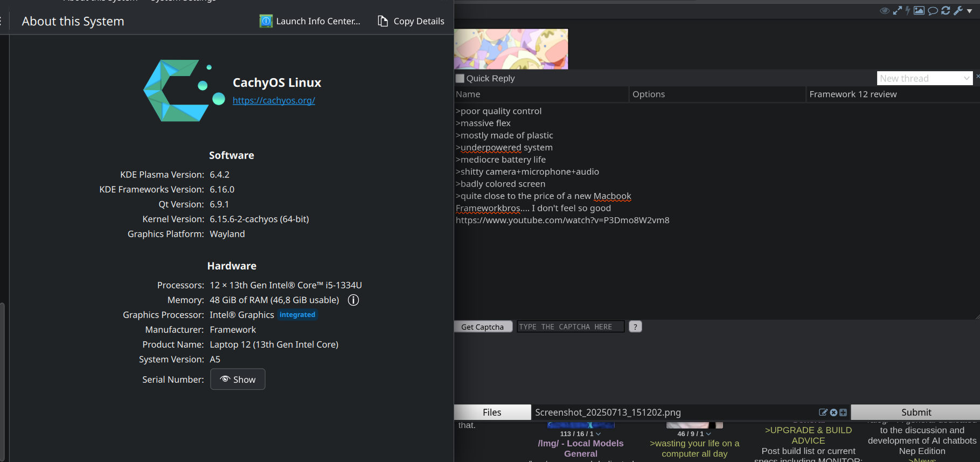This screenshot has height=462, width=980.
Task: Open the wrench settings icon
Action: coord(958,10)
